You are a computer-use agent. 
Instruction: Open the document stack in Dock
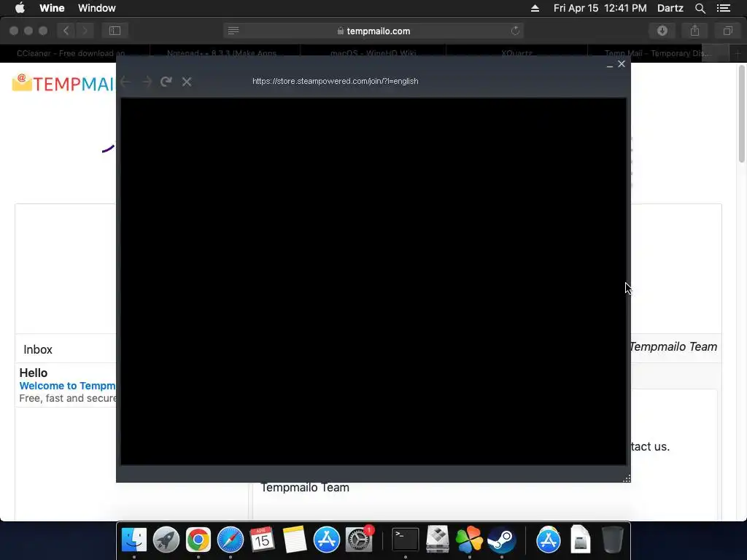click(580, 540)
